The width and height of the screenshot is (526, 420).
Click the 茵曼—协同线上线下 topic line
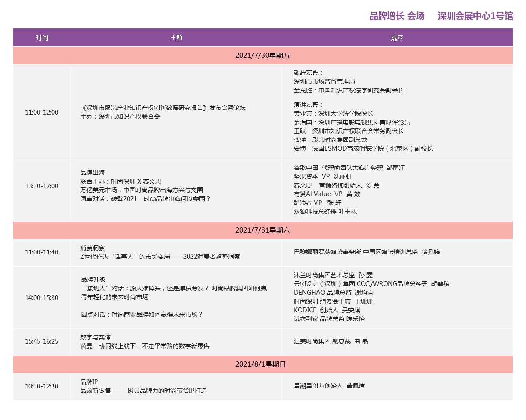(145, 346)
